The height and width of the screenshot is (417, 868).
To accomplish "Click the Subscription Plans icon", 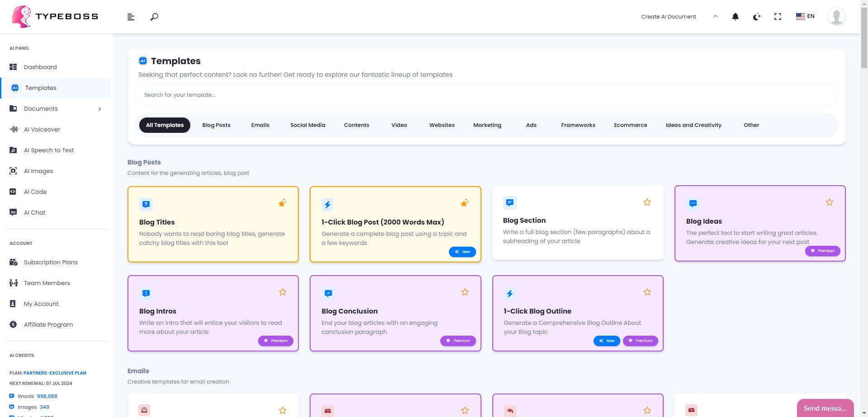I will [13, 262].
